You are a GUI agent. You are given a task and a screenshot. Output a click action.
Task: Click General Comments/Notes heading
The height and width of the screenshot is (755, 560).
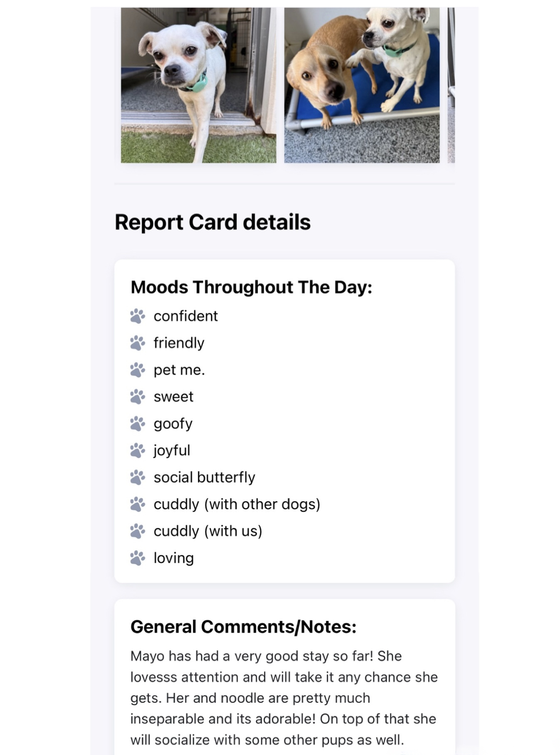pos(243,627)
